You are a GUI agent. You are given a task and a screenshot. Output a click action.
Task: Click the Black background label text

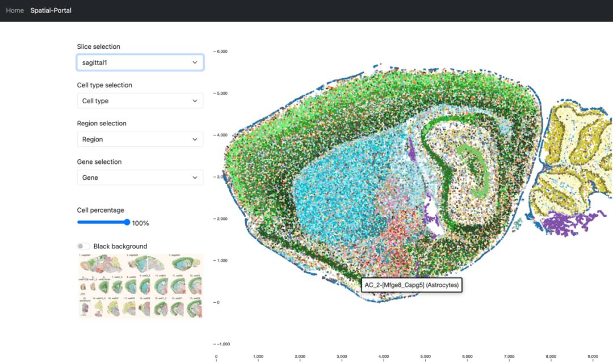tap(120, 246)
